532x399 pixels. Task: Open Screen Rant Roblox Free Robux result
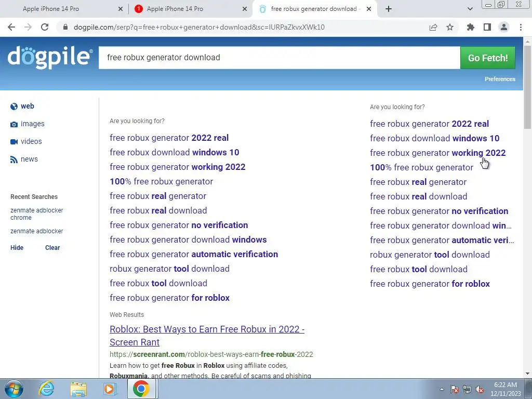tap(207, 336)
